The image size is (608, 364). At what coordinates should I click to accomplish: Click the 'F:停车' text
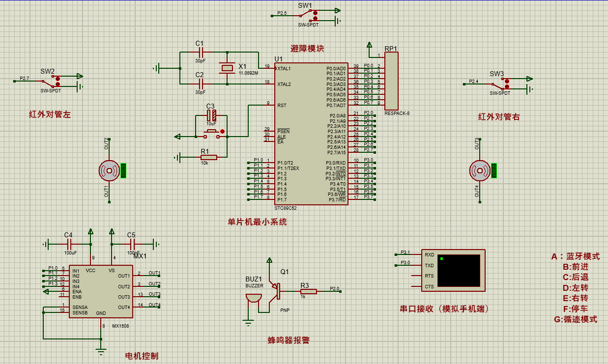click(x=576, y=309)
